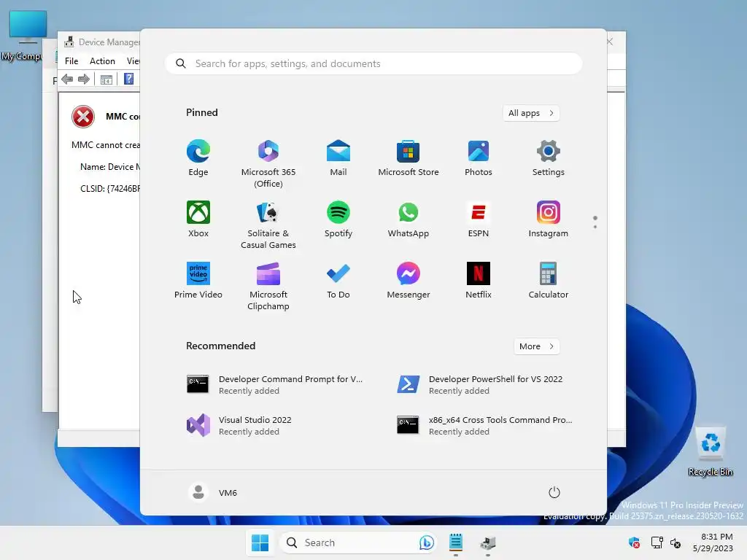Launch Spotify from pinned apps
The height and width of the screenshot is (560, 747).
pyautogui.click(x=338, y=219)
